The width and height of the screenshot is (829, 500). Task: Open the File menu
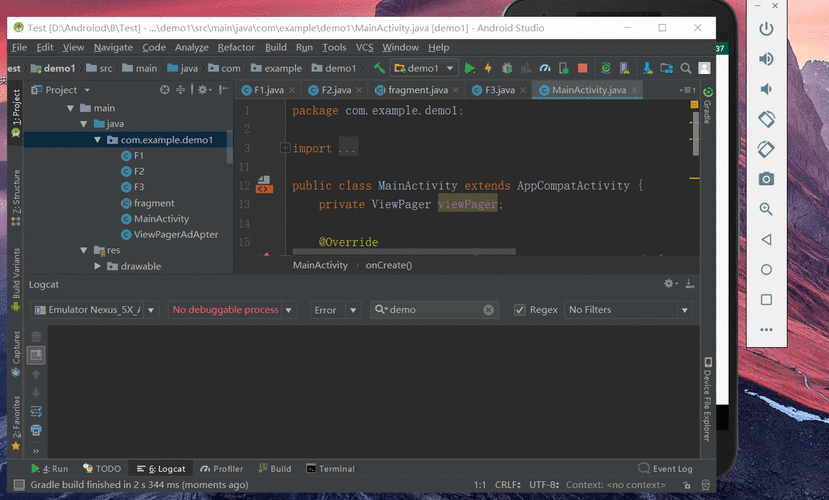pos(19,48)
